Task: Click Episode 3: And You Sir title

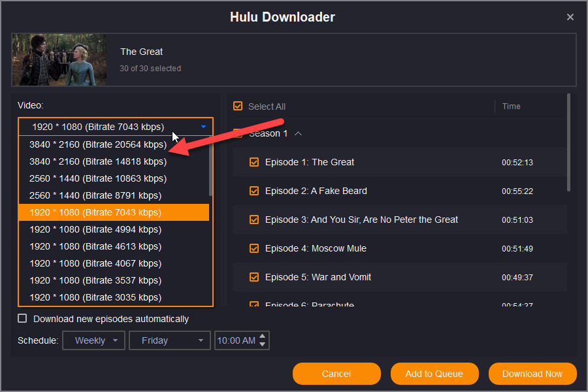Action: pos(361,220)
